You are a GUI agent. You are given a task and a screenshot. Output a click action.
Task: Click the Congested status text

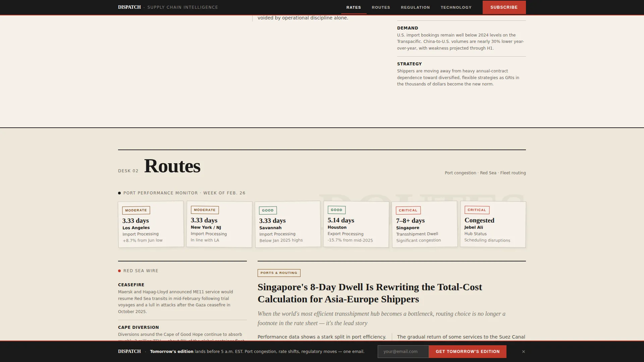click(x=479, y=220)
